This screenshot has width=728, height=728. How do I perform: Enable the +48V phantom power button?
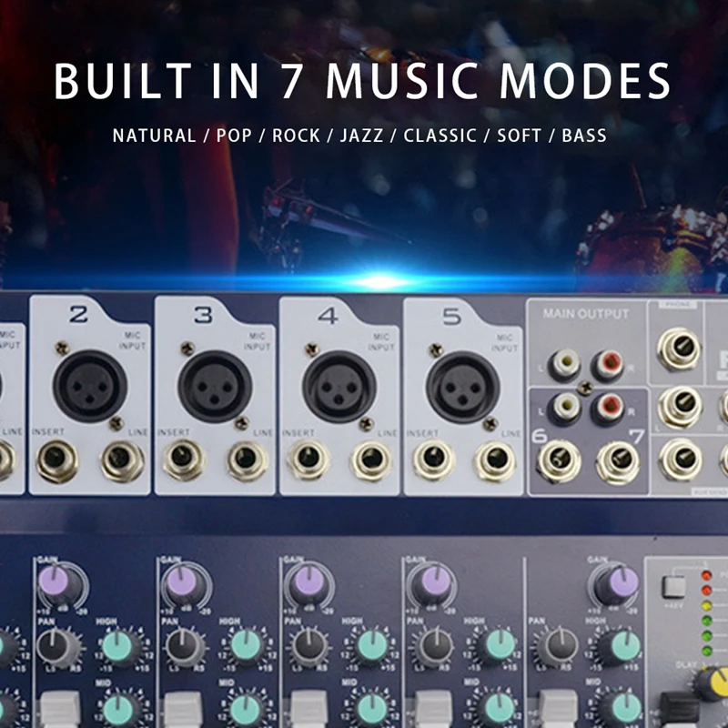point(672,587)
